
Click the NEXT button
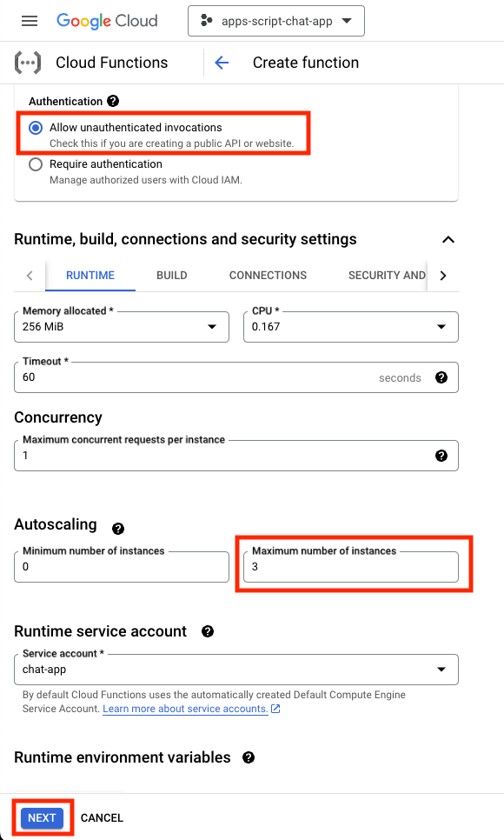pyautogui.click(x=42, y=817)
